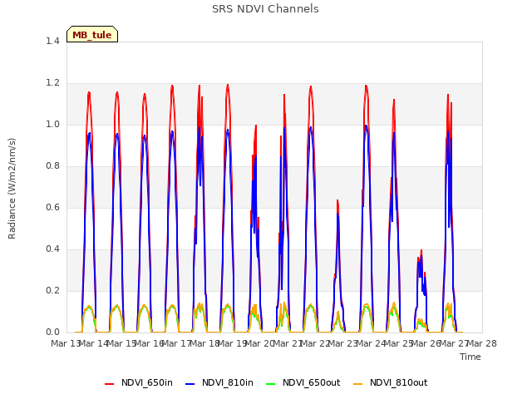Click the green NDVI_650out legend swatch
Image resolution: width=532 pixels, height=399 pixels.
(271, 384)
